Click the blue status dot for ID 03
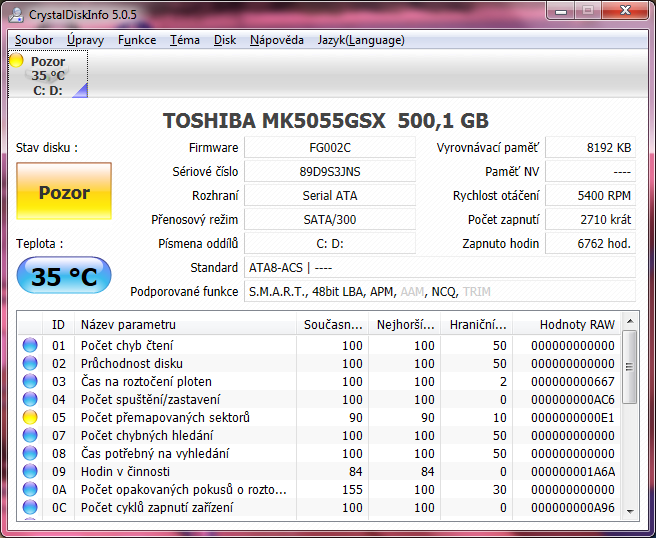The image size is (656, 538). pos(30,381)
